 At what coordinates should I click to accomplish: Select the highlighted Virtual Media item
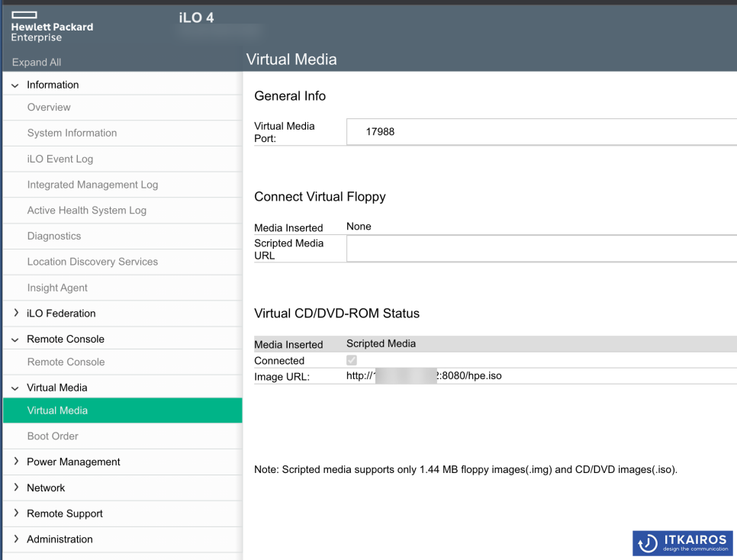pyautogui.click(x=123, y=410)
